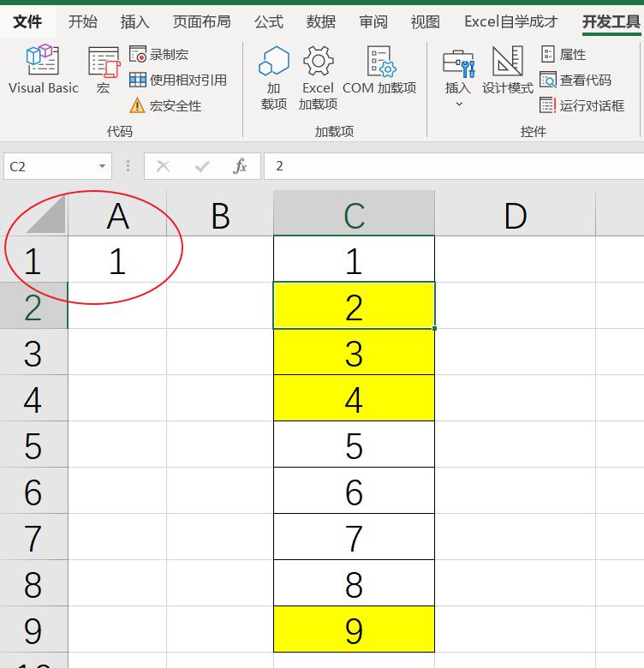Image resolution: width=644 pixels, height=668 pixels.
Task: Start 录制宏 macro recording
Action: tap(159, 55)
